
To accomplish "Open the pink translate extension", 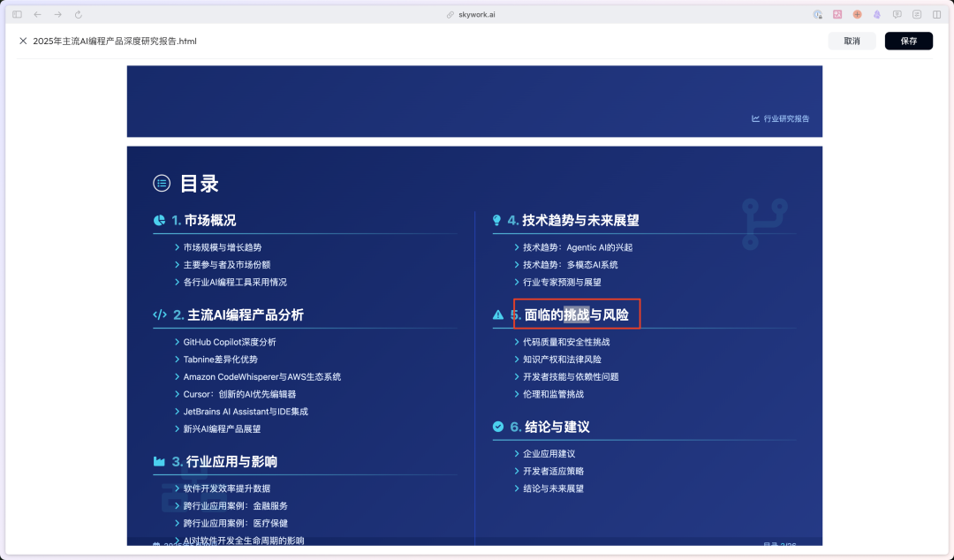I will click(x=837, y=15).
